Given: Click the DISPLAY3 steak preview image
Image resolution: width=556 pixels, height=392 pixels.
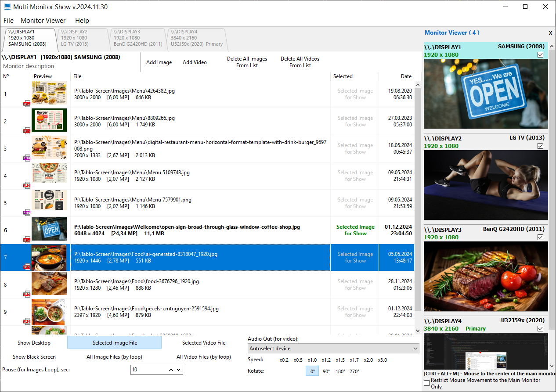Looking at the screenshot, I should (x=486, y=276).
